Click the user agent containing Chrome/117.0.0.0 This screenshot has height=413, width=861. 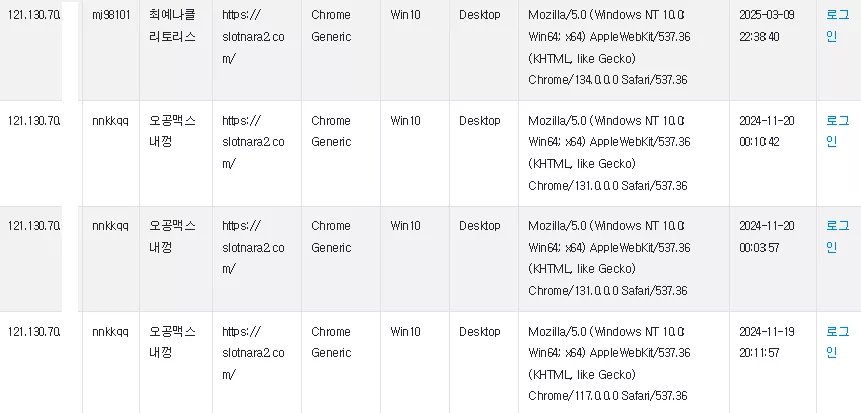(x=609, y=364)
